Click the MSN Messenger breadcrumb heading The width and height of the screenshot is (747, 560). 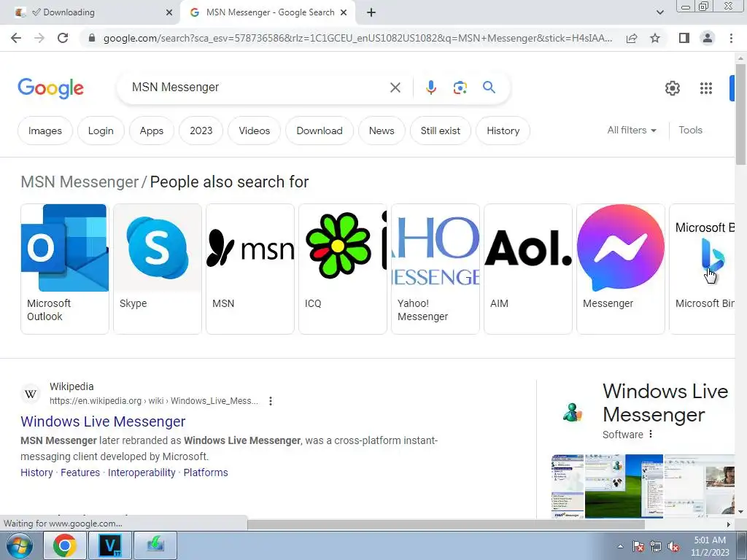pyautogui.click(x=80, y=182)
